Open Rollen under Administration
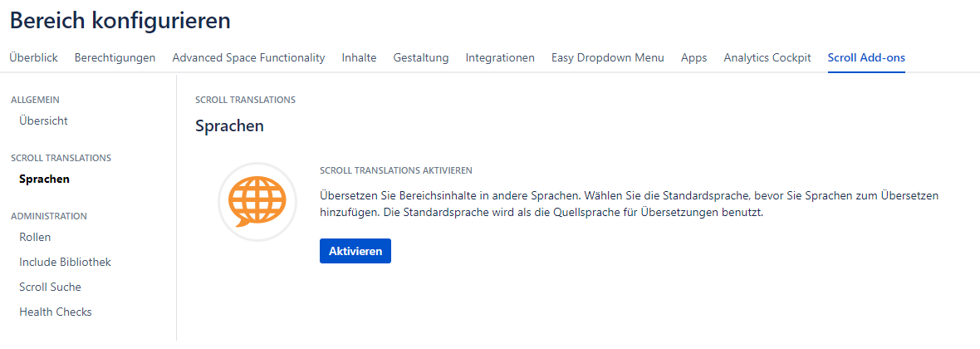Viewport: 980px width, 349px height. tap(35, 237)
